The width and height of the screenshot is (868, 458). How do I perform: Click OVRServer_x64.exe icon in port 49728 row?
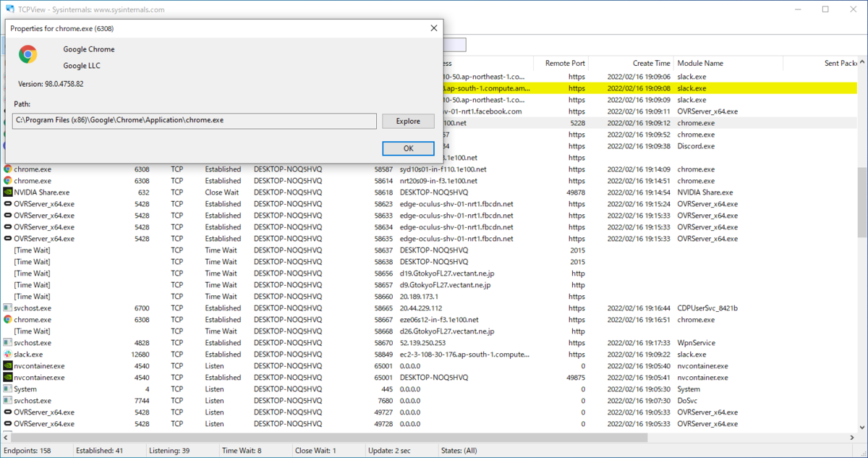[x=8, y=424]
